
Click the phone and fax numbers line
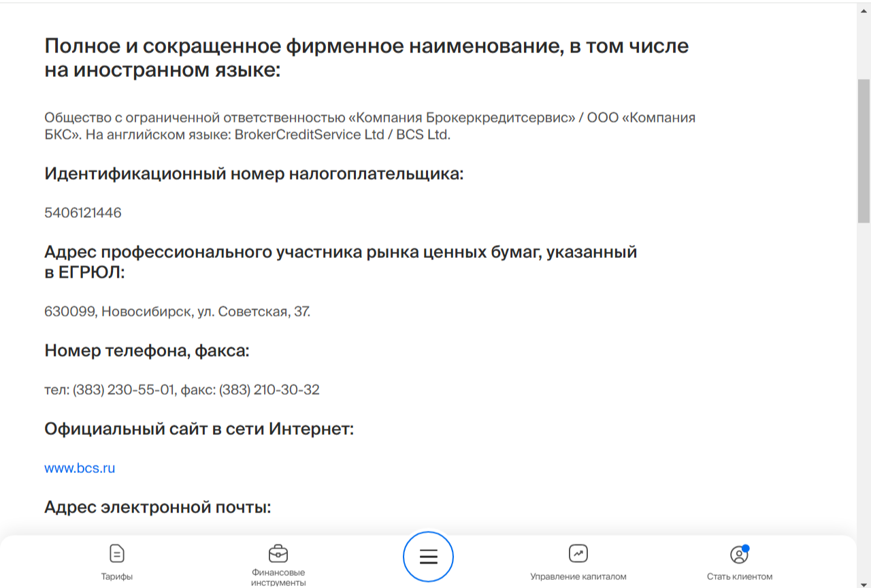click(x=182, y=390)
